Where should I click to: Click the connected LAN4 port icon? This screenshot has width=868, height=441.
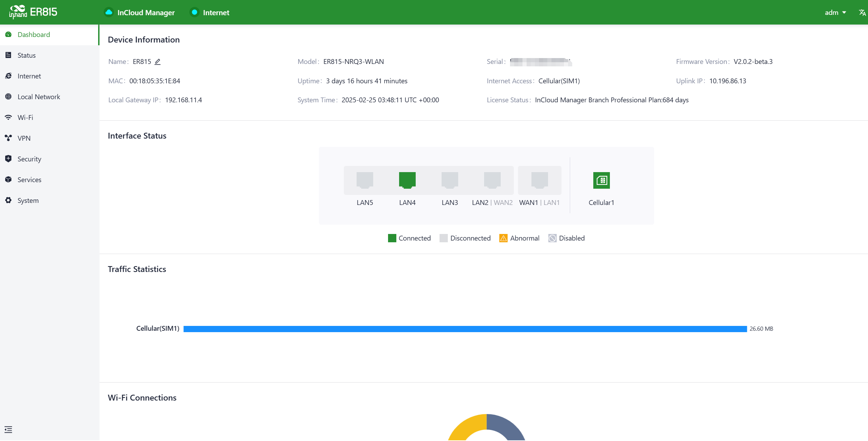pyautogui.click(x=407, y=180)
